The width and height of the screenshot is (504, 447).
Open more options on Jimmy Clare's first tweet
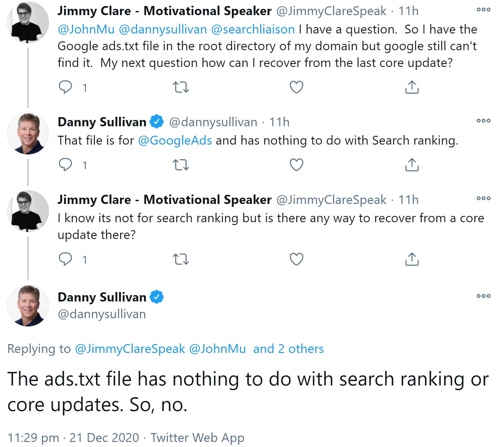pyautogui.click(x=483, y=10)
